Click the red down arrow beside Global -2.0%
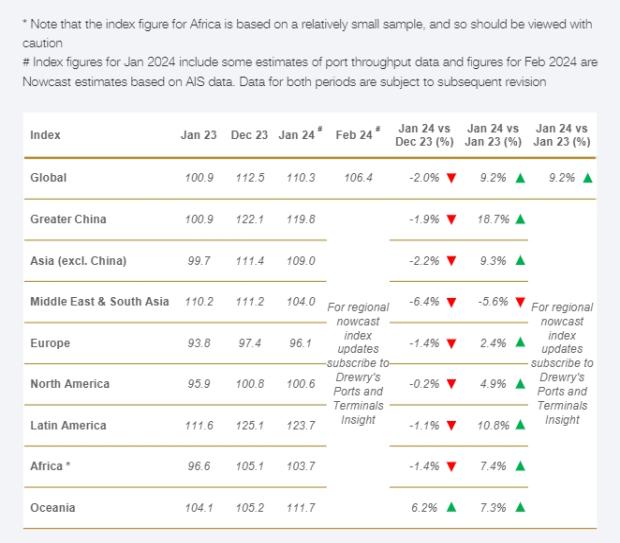620x543 pixels. [452, 178]
